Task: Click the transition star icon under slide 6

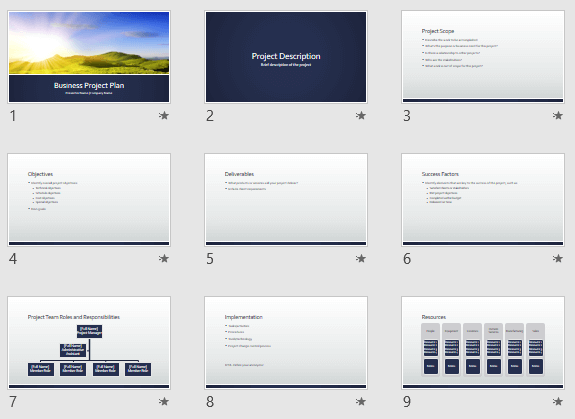Action: (x=558, y=258)
